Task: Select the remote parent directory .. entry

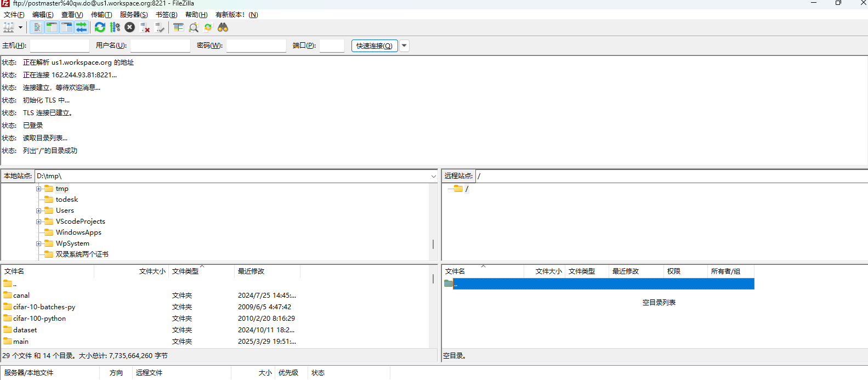Action: click(599, 283)
